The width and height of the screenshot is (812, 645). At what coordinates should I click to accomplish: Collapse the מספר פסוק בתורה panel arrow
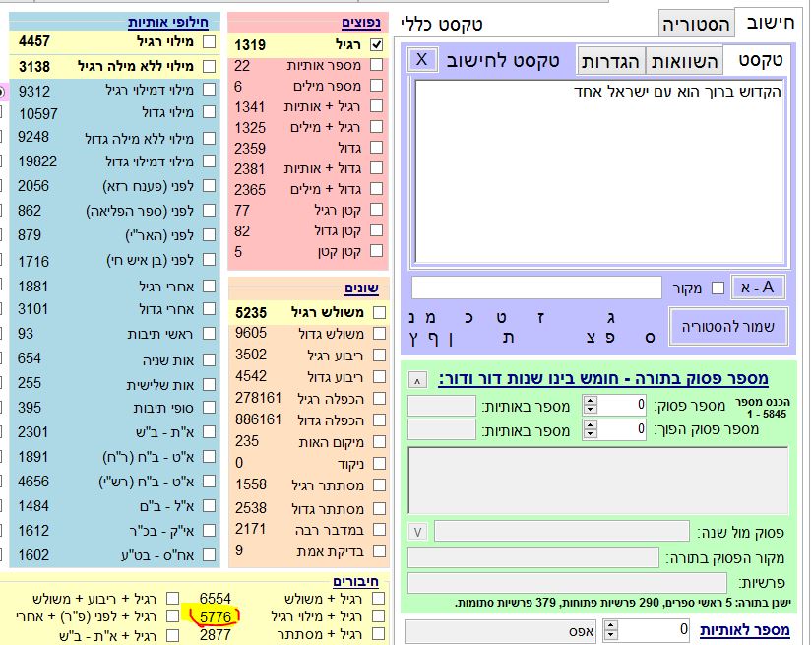coord(417,380)
